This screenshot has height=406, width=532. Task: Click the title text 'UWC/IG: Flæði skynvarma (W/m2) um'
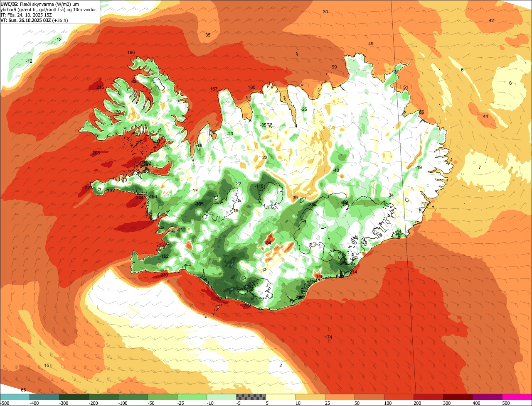tap(39, 4)
